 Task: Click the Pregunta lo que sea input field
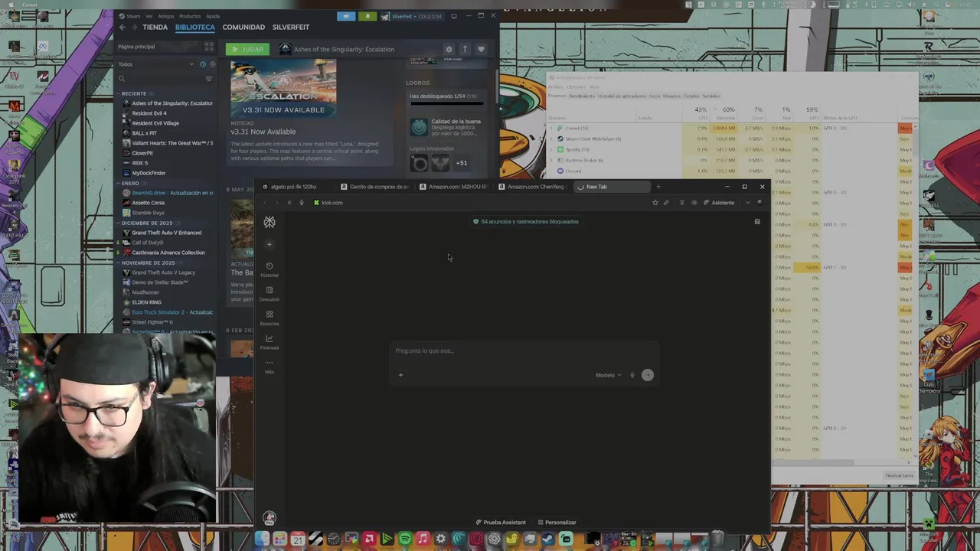pos(524,351)
